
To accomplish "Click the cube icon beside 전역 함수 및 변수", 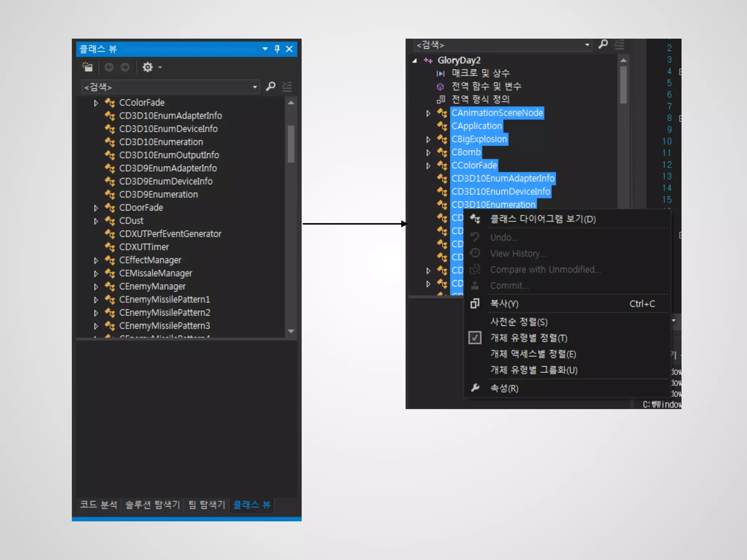I will point(440,87).
